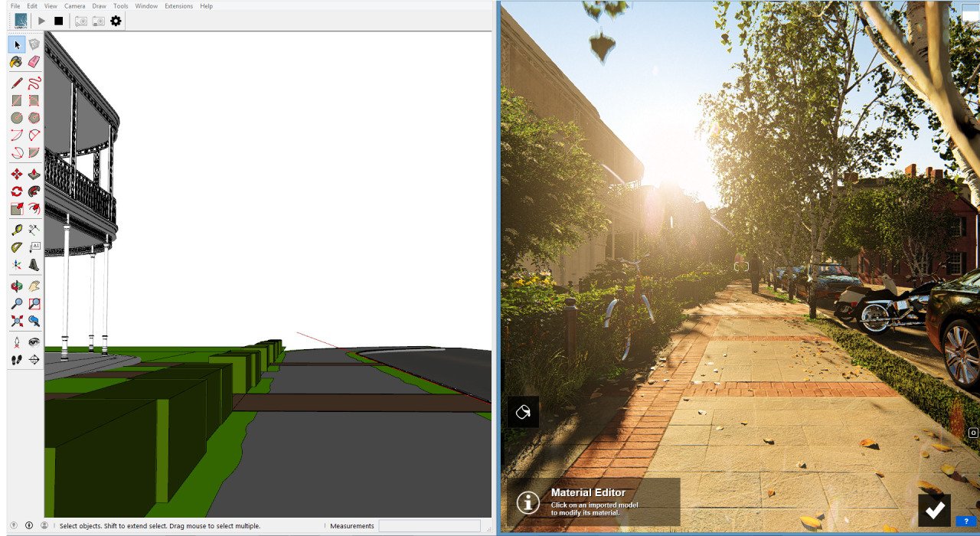
Task: Open the Extensions menu
Action: 178,6
